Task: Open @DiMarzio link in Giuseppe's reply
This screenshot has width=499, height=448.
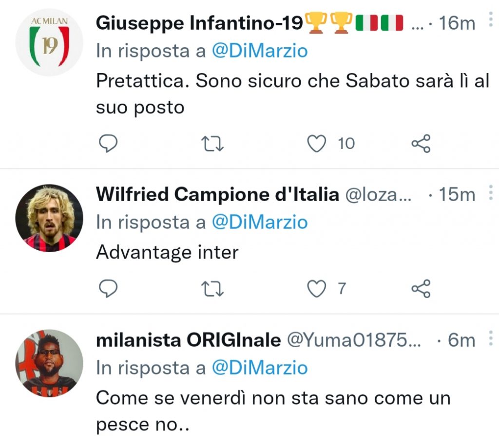Action: 259,51
